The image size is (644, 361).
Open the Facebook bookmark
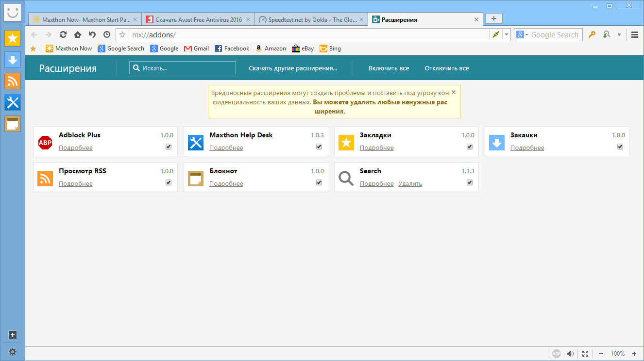click(232, 49)
